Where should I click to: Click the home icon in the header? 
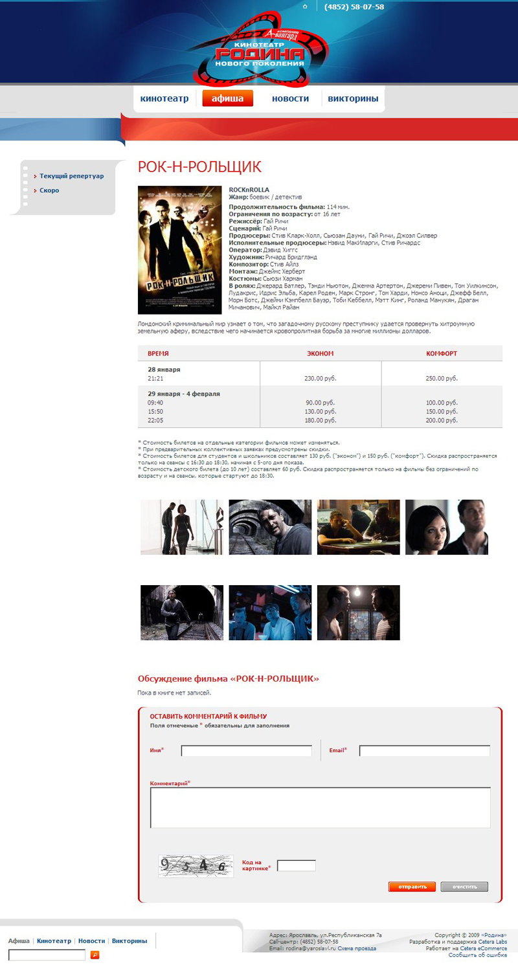(x=305, y=6)
